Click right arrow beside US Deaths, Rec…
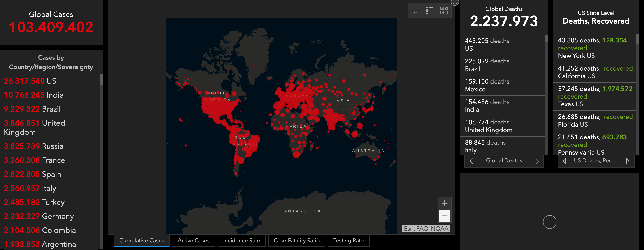644x250 pixels. (628, 161)
